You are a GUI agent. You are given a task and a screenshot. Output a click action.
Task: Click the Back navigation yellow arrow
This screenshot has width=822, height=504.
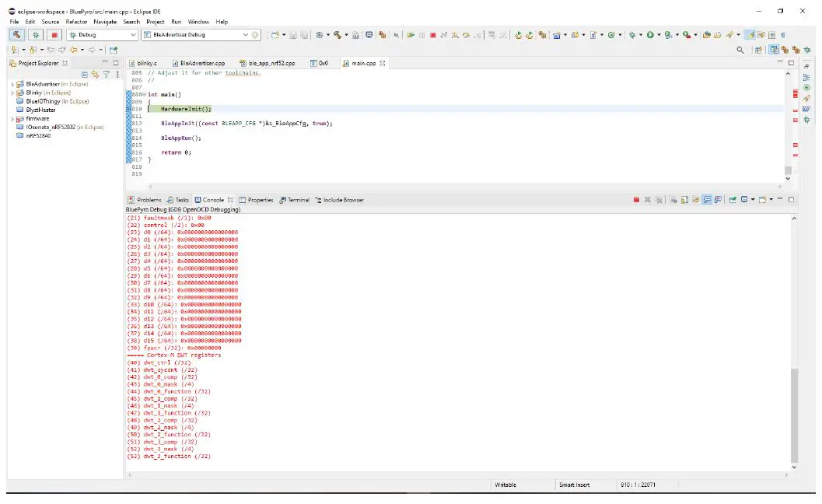(73, 50)
